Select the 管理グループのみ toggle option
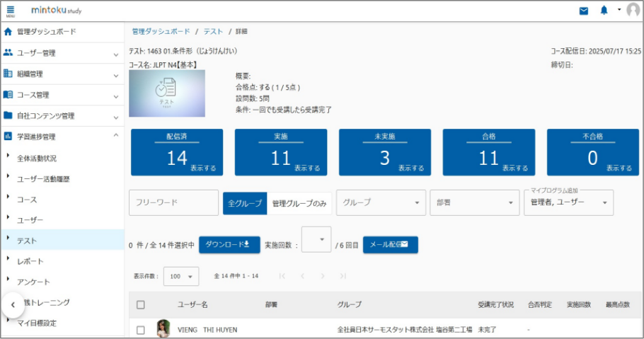The height and width of the screenshot is (339, 644). (x=299, y=203)
